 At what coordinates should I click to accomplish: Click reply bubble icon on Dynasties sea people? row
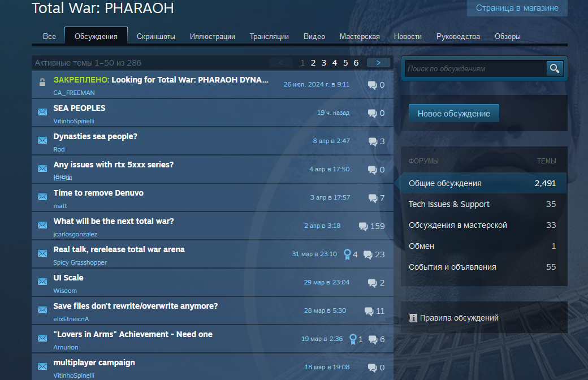coord(373,141)
